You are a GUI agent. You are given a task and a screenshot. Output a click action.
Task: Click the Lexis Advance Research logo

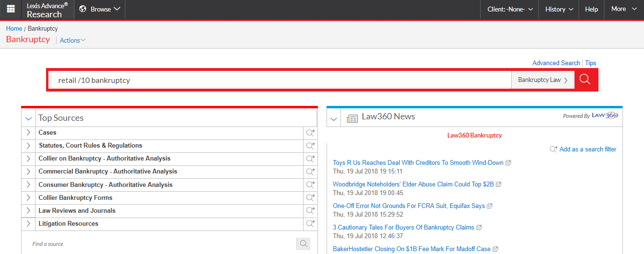pyautogui.click(x=47, y=10)
